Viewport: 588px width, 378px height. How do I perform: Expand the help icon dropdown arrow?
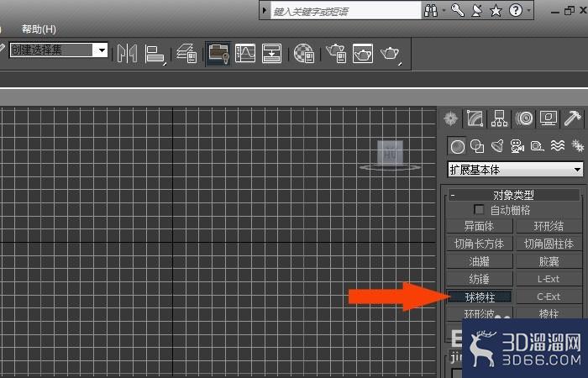[528, 10]
